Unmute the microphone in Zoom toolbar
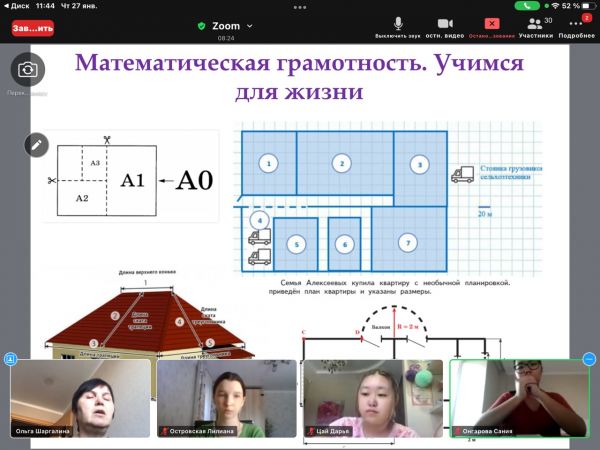600x450 pixels. (397, 24)
